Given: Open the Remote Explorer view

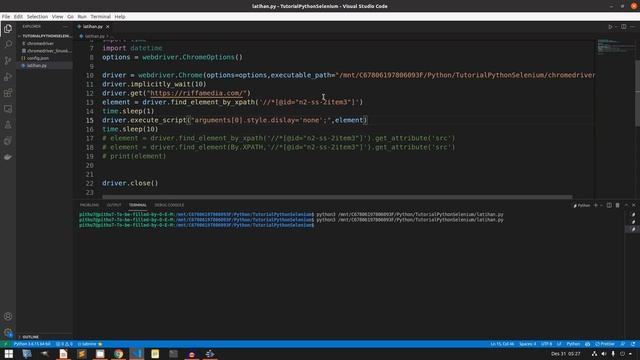Looking at the screenshot, I should 8,109.
